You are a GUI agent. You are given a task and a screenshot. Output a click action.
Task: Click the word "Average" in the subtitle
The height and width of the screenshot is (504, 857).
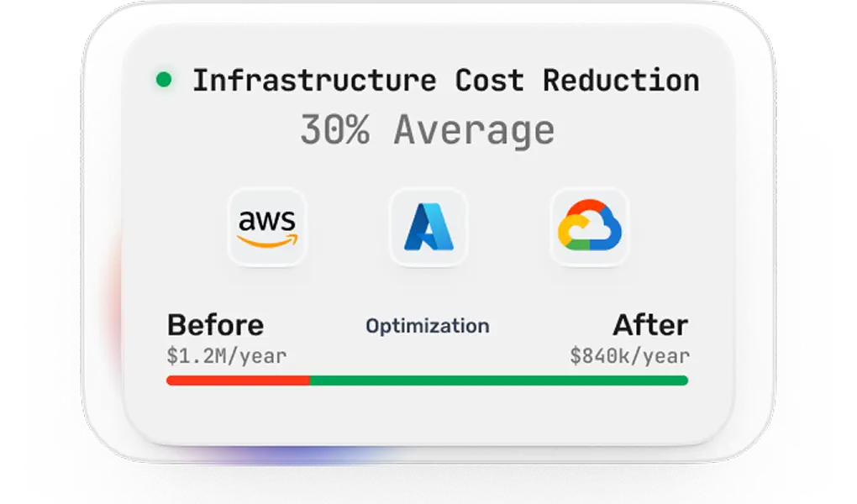tap(474, 131)
